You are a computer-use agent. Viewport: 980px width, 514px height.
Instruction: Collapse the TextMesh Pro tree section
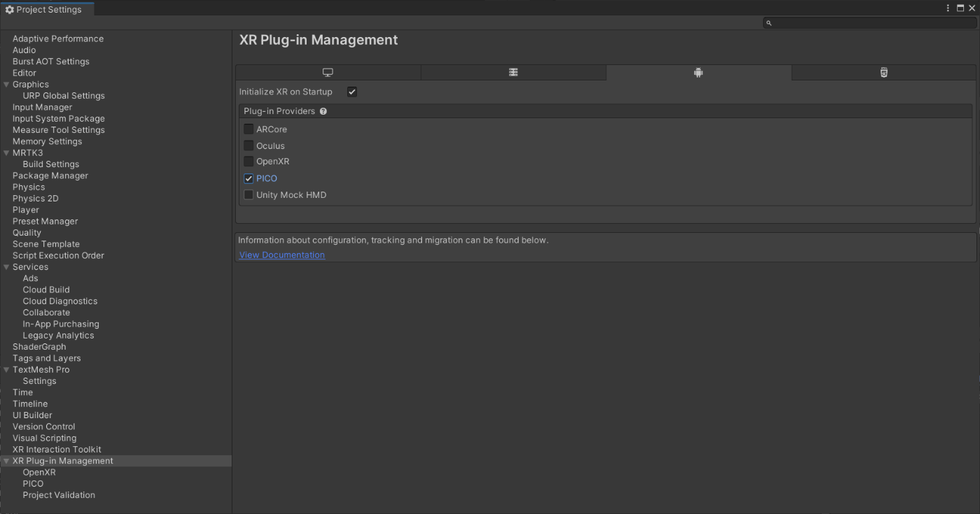[7, 370]
